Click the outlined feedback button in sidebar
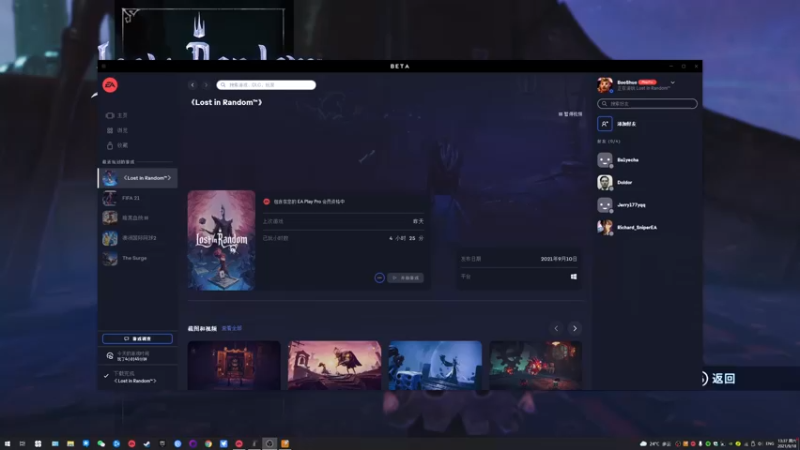 (137, 339)
